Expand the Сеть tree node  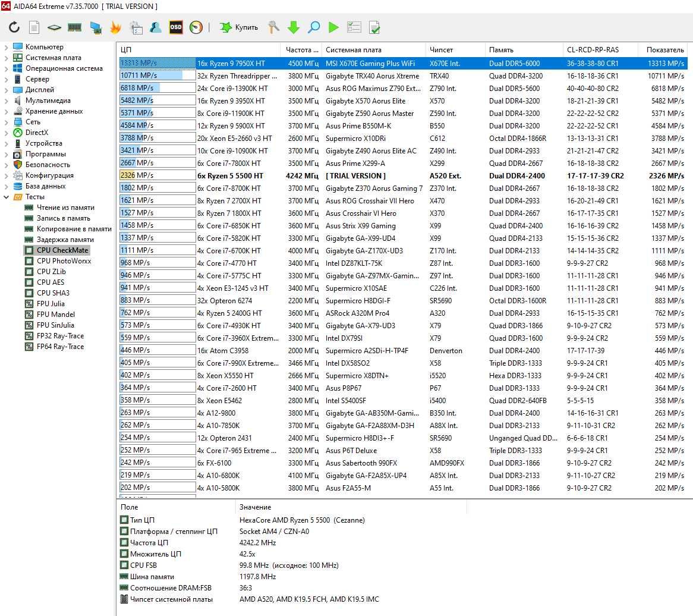pyautogui.click(x=6, y=122)
